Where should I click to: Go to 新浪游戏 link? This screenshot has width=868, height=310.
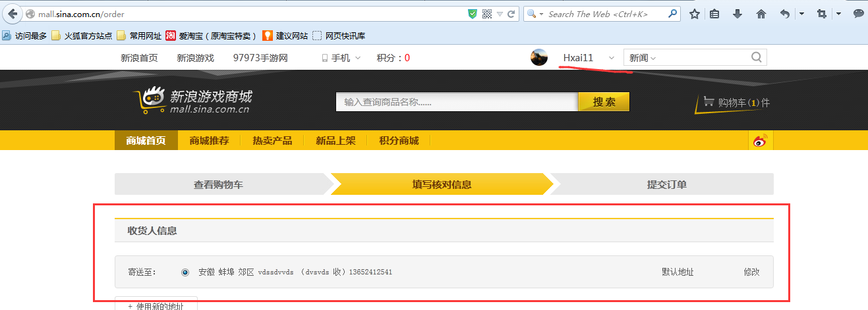pyautogui.click(x=195, y=58)
